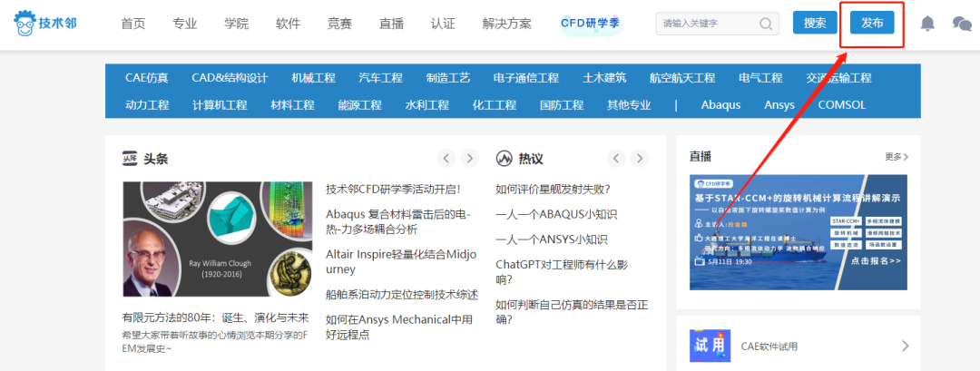Click the 技术邻 site logo
980x371 pixels.
45,24
